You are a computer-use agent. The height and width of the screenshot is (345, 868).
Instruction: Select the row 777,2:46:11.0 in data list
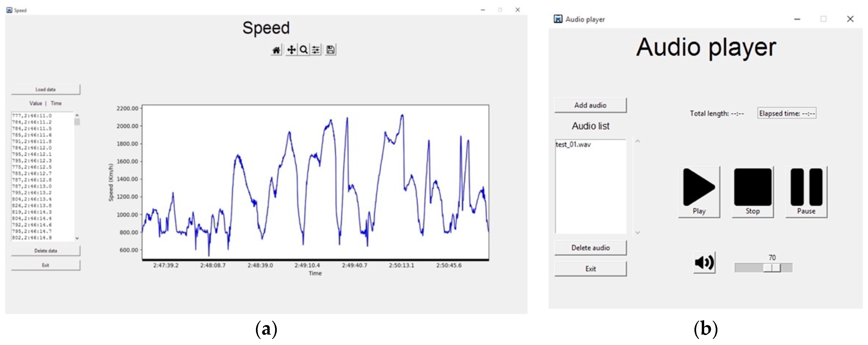point(32,116)
